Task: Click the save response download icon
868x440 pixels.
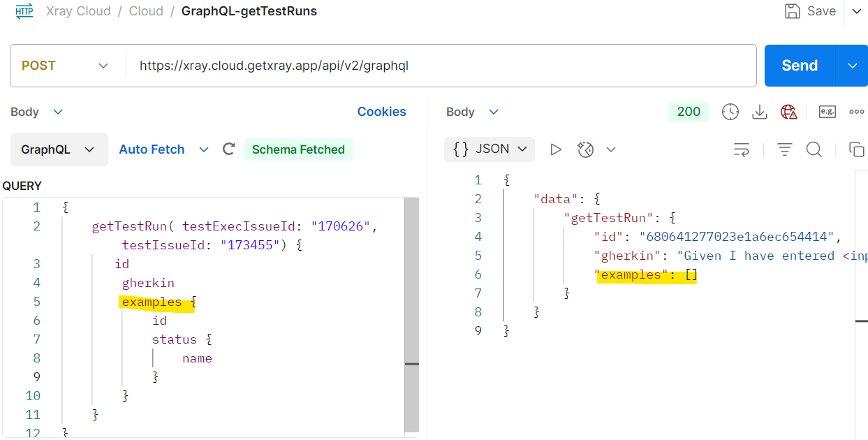Action: pos(759,112)
